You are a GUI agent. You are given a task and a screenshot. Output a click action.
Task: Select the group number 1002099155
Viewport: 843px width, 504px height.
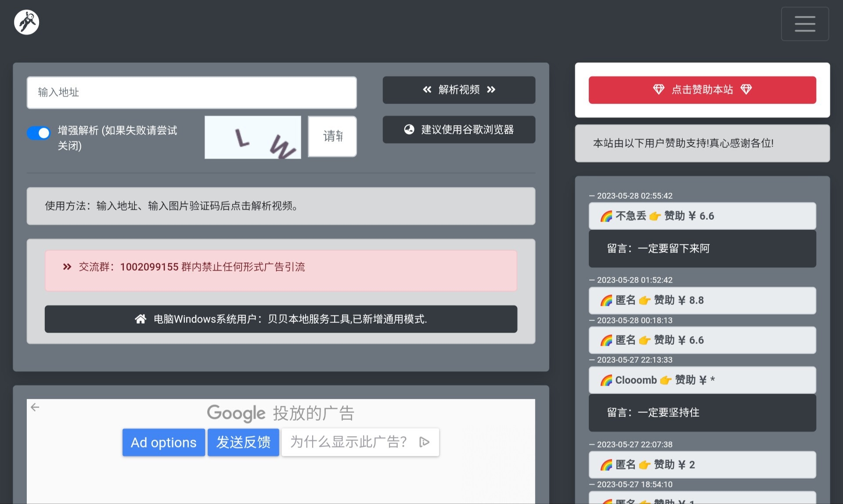[149, 267]
